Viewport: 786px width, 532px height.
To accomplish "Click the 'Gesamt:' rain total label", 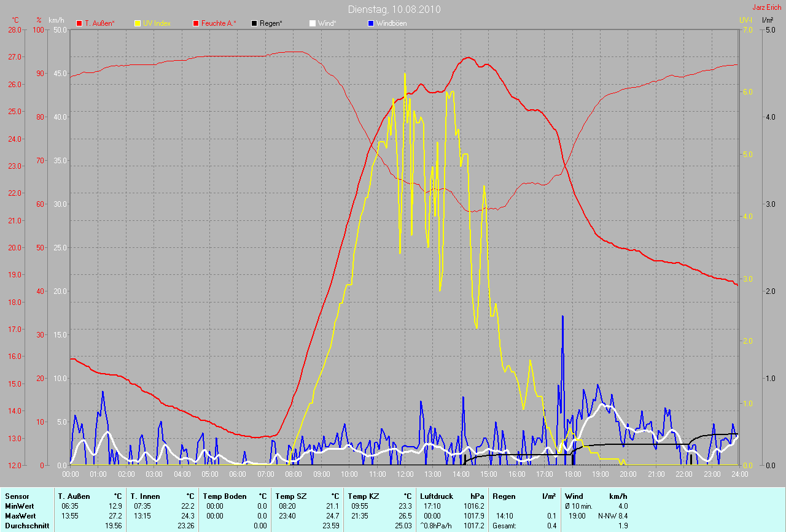I will (x=505, y=526).
